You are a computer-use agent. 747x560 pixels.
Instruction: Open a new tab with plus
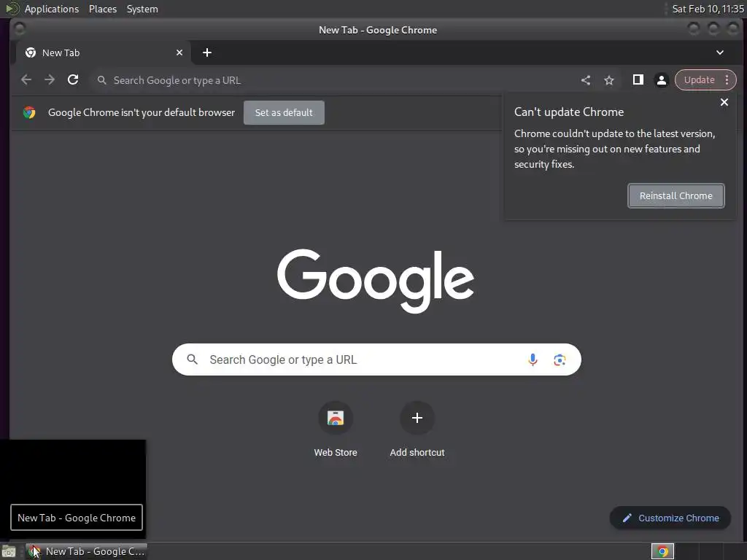206,52
